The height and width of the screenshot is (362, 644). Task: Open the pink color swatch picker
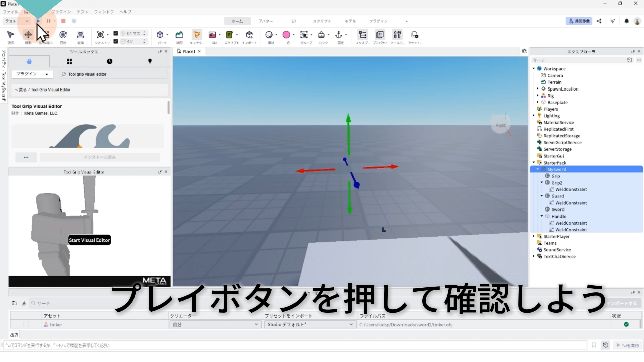pos(286,35)
